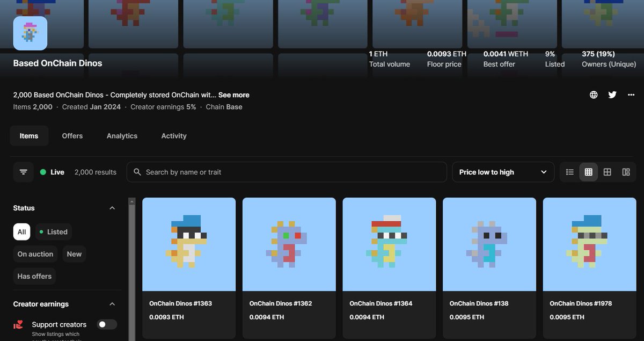Open the OnChain Dinos #1364 title

pos(381,303)
